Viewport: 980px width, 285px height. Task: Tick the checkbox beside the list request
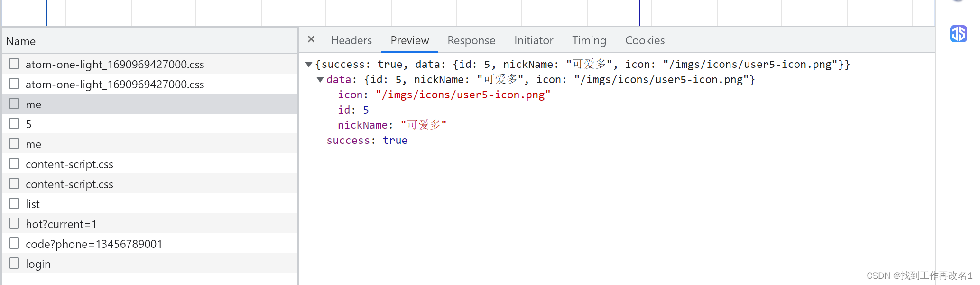15,203
